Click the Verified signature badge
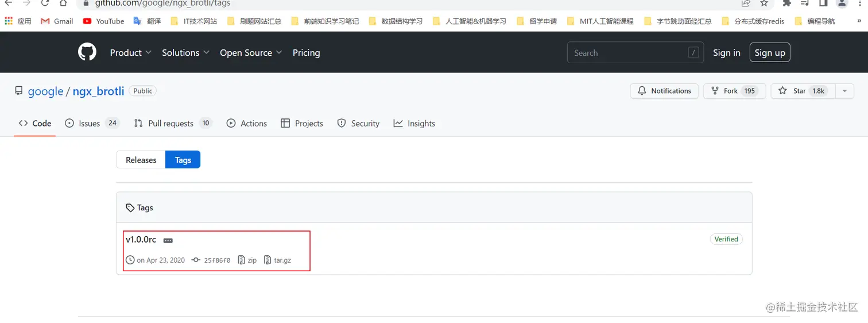 pyautogui.click(x=726, y=239)
